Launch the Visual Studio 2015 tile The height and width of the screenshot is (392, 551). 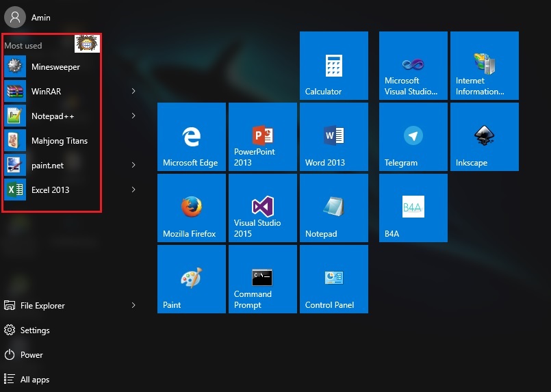click(262, 208)
